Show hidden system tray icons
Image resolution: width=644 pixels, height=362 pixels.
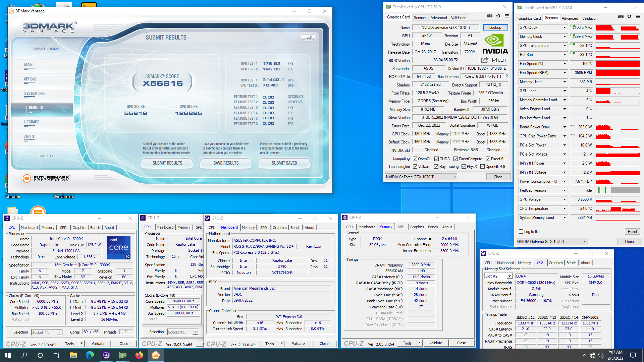click(x=584, y=355)
